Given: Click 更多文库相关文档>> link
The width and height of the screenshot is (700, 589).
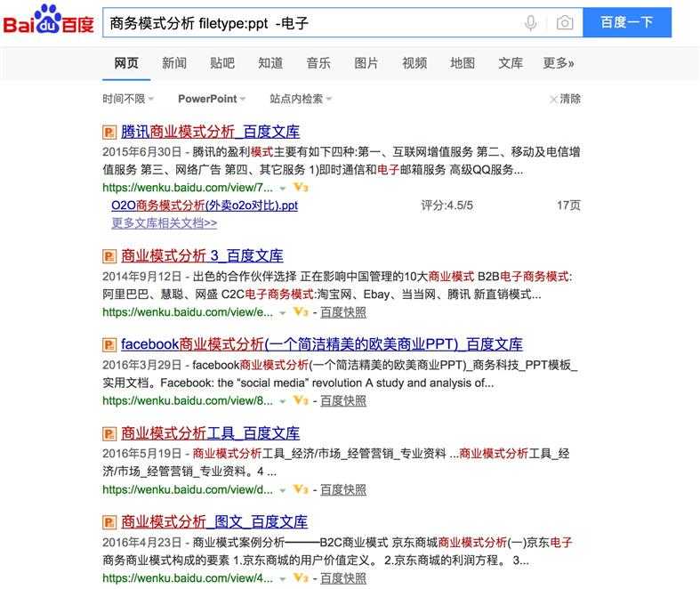Looking at the screenshot, I should coord(165,222).
